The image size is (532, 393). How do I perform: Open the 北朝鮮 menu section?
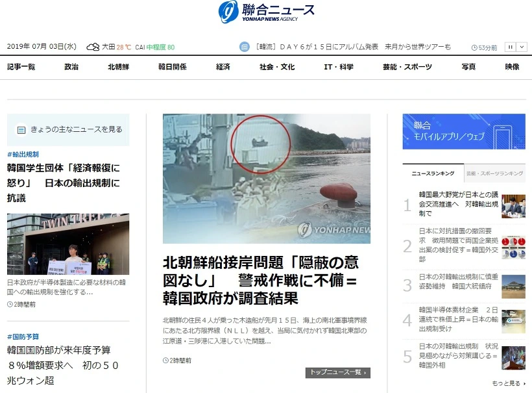[x=119, y=67]
